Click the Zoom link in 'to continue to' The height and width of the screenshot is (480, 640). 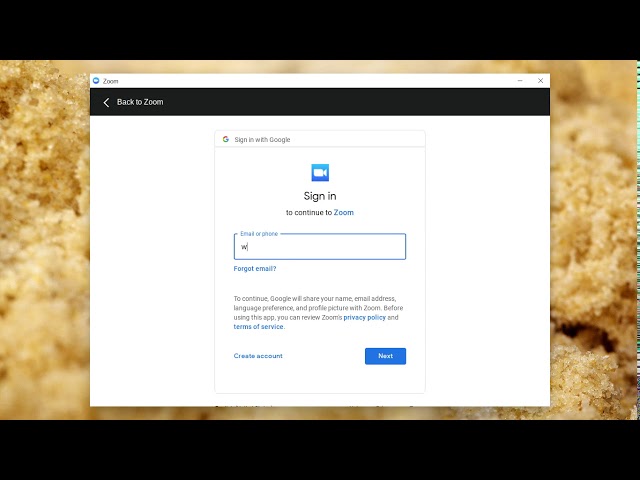pyautogui.click(x=344, y=212)
